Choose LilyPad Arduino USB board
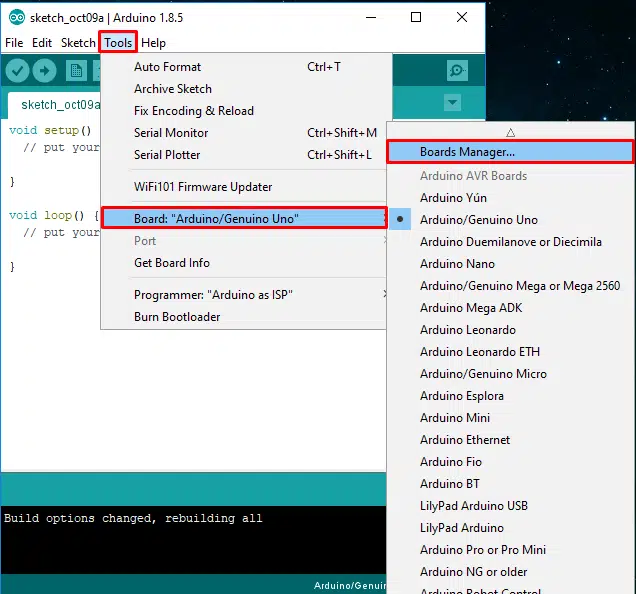Viewport: 636px width, 594px height. point(511,506)
